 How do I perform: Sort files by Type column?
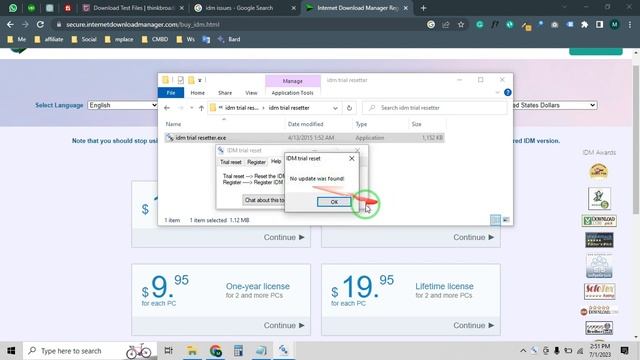(x=361, y=124)
